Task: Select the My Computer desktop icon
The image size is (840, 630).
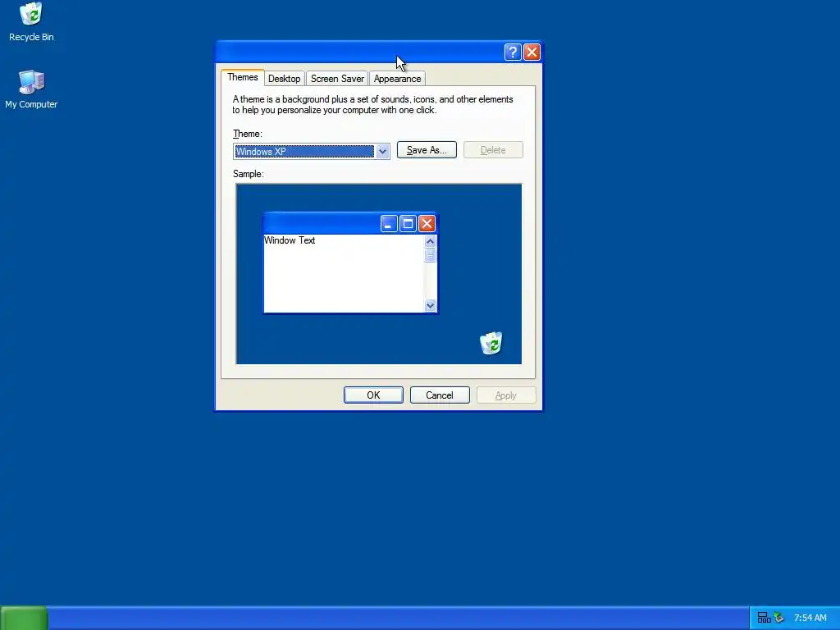Action: [31, 89]
